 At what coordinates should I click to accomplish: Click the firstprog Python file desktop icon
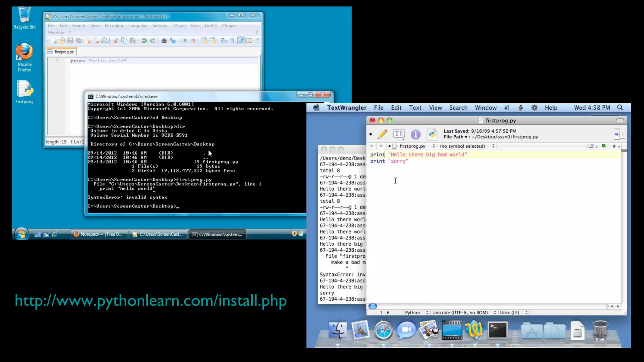[25, 92]
